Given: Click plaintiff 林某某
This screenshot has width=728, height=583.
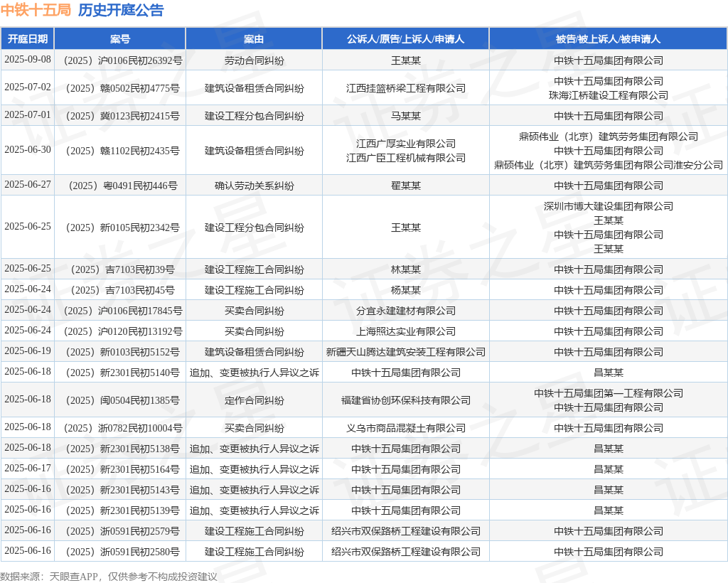Looking at the screenshot, I should (406, 269).
